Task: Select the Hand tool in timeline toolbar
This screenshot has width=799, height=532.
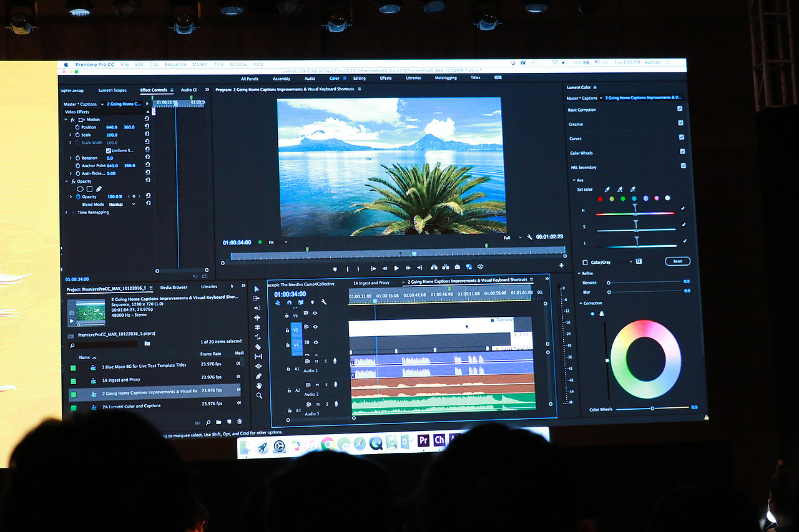Action: (258, 385)
